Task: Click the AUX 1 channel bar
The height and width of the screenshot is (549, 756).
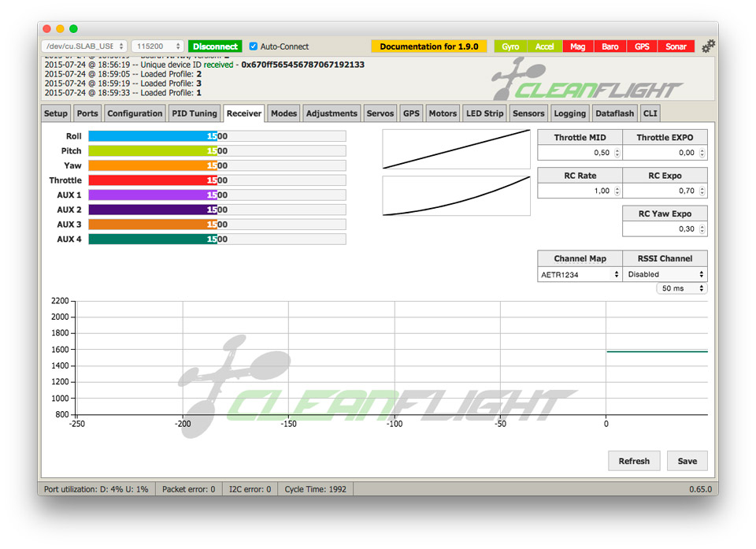Action: pyautogui.click(x=217, y=195)
